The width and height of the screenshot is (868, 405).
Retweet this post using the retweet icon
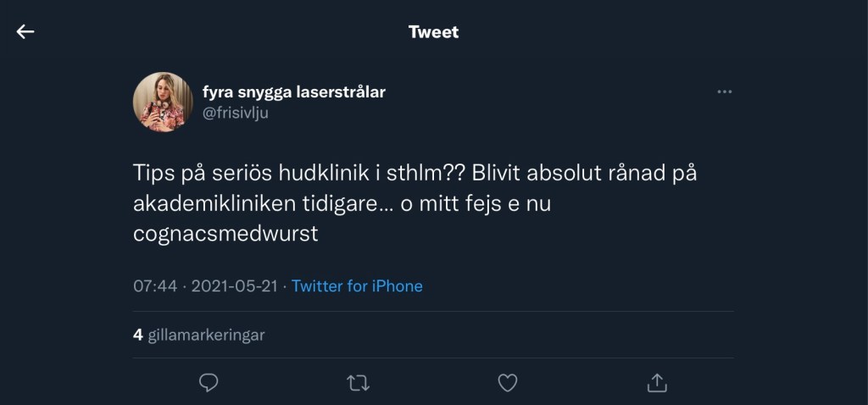[358, 383]
